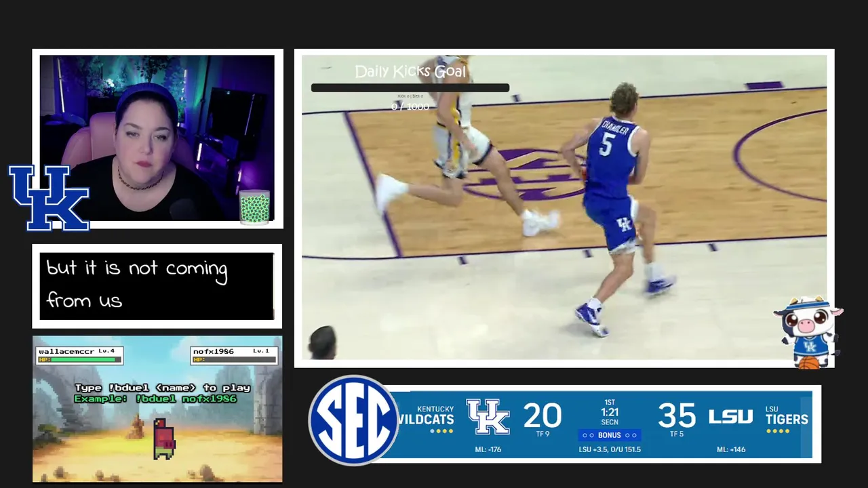The height and width of the screenshot is (488, 868).
Task: Click nofx1986's HP bar
Action: coord(235,360)
